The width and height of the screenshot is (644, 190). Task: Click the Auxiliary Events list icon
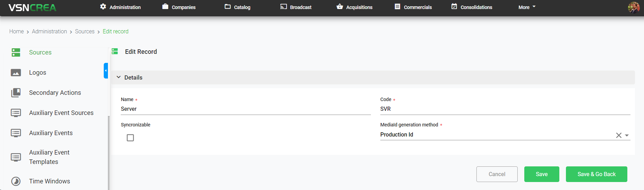(16, 133)
